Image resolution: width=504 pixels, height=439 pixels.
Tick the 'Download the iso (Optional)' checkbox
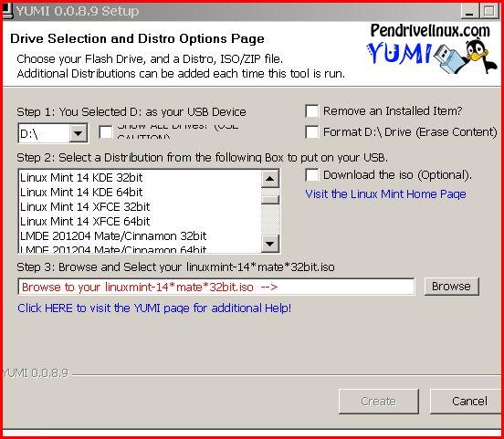click(311, 175)
